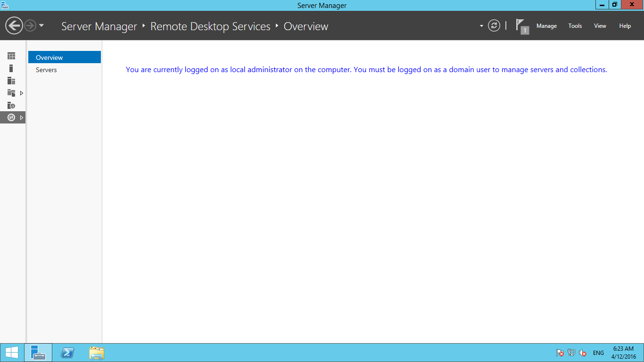Viewport: 644px width, 362px height.
Task: Select the IIS sidebar icon
Action: pos(11,105)
